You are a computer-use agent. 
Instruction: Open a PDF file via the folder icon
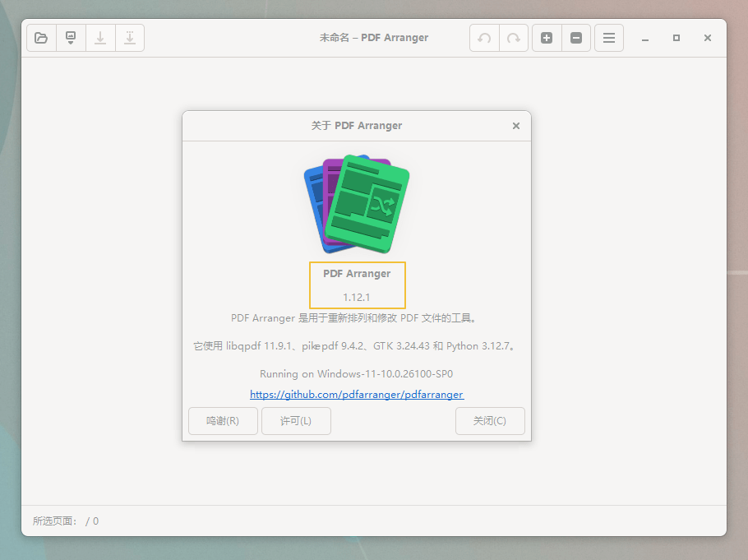(x=41, y=37)
